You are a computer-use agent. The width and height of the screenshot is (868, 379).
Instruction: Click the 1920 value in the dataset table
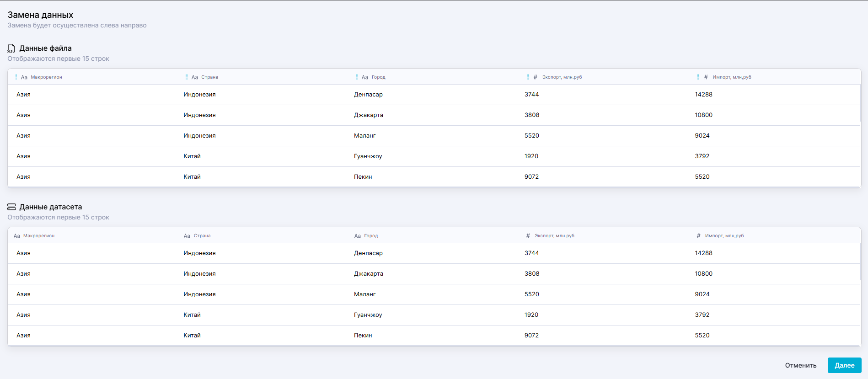[531, 315]
